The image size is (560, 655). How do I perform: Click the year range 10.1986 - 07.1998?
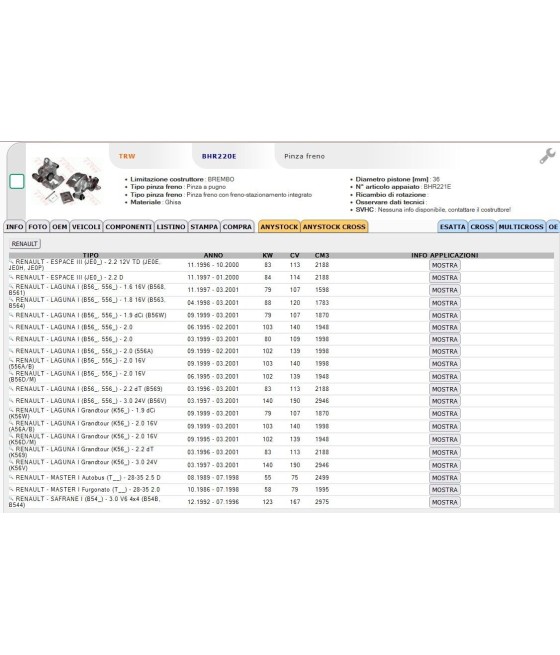[213, 490]
